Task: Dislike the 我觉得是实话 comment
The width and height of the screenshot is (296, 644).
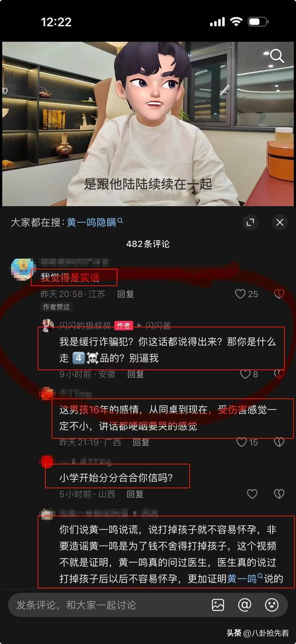Action: (x=279, y=294)
